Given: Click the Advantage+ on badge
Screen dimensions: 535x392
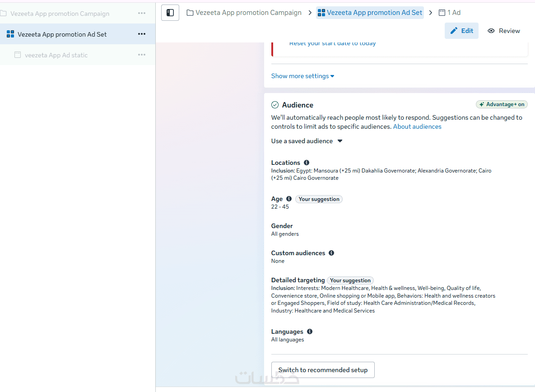Looking at the screenshot, I should pyautogui.click(x=502, y=104).
